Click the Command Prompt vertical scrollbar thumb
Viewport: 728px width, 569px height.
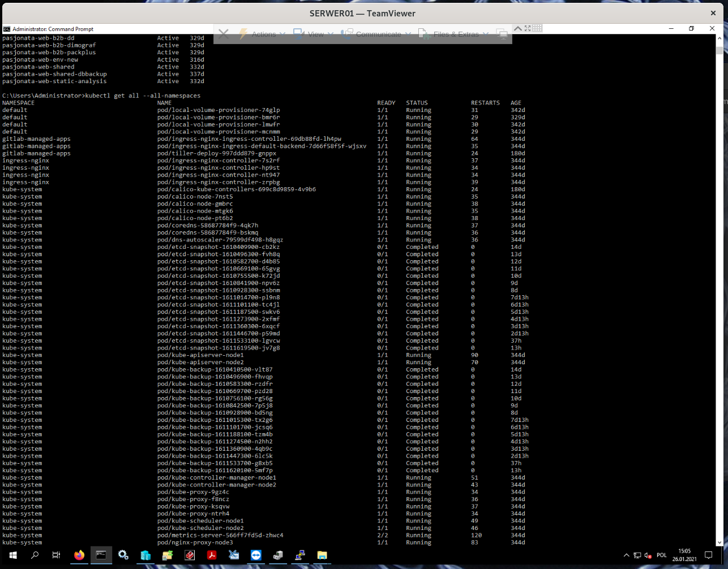(720, 50)
